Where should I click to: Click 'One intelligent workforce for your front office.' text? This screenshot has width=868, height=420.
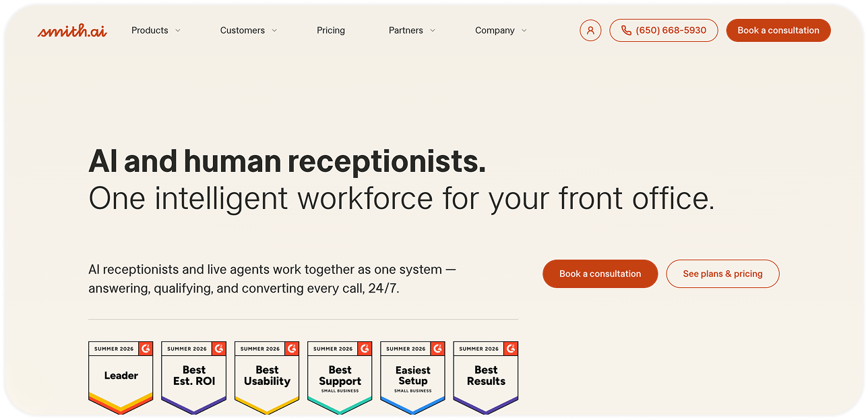coord(402,199)
